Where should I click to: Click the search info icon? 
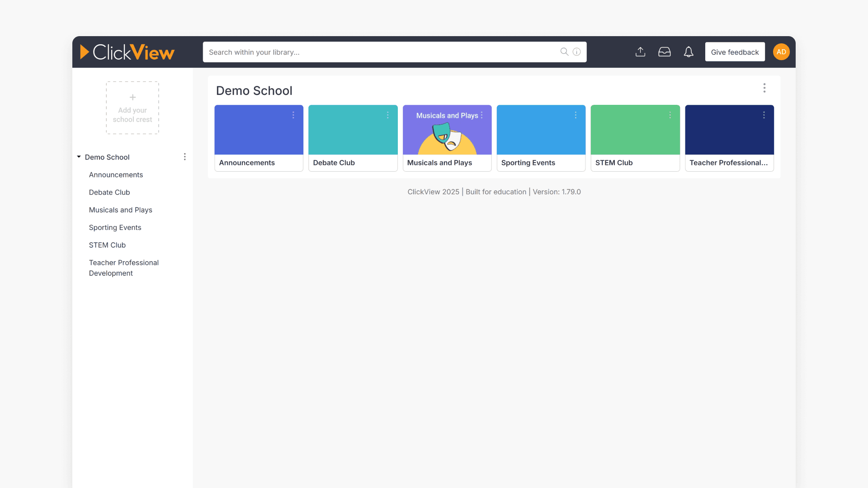576,52
